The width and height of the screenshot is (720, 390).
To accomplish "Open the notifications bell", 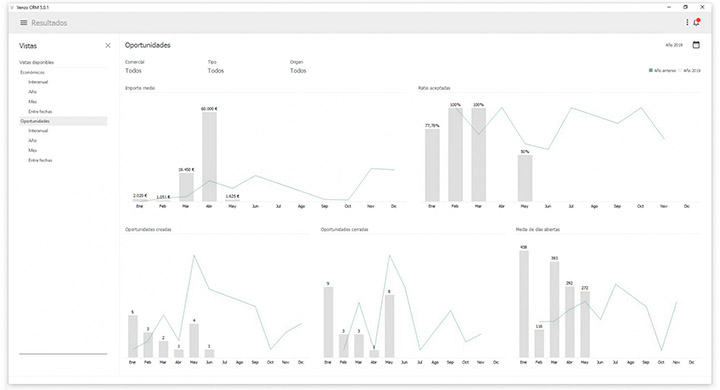I will click(x=697, y=22).
